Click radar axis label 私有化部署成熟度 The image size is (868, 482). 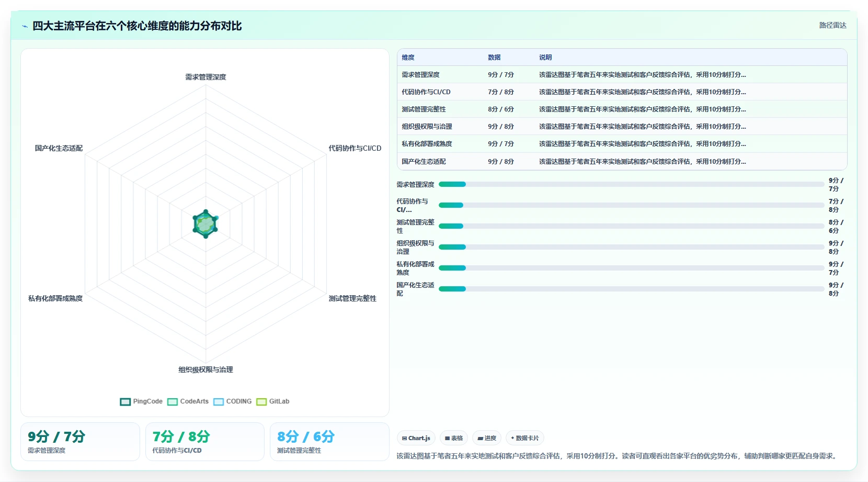pos(55,298)
